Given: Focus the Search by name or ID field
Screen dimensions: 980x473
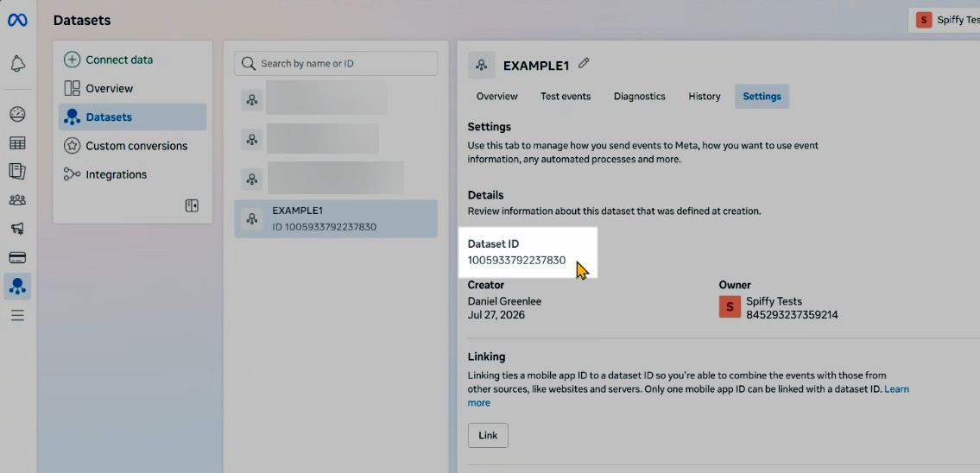Looking at the screenshot, I should click(336, 64).
